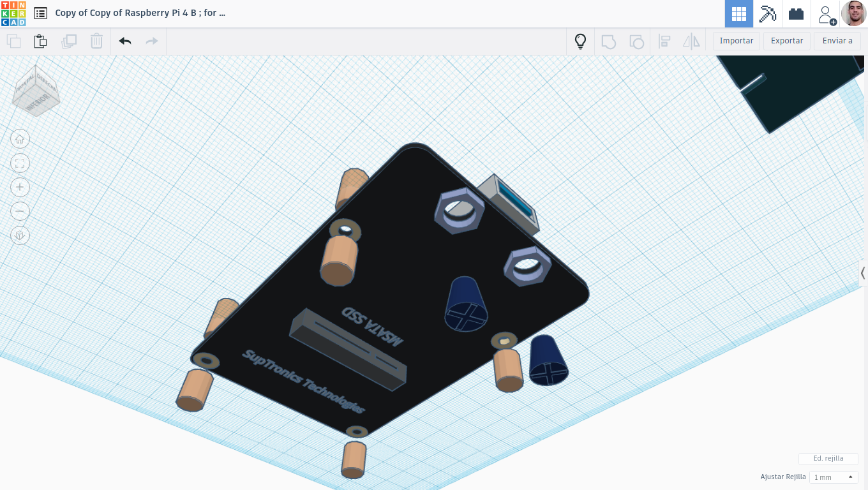Click the zoom out minus button
The height and width of the screenshot is (490, 868).
[20, 211]
